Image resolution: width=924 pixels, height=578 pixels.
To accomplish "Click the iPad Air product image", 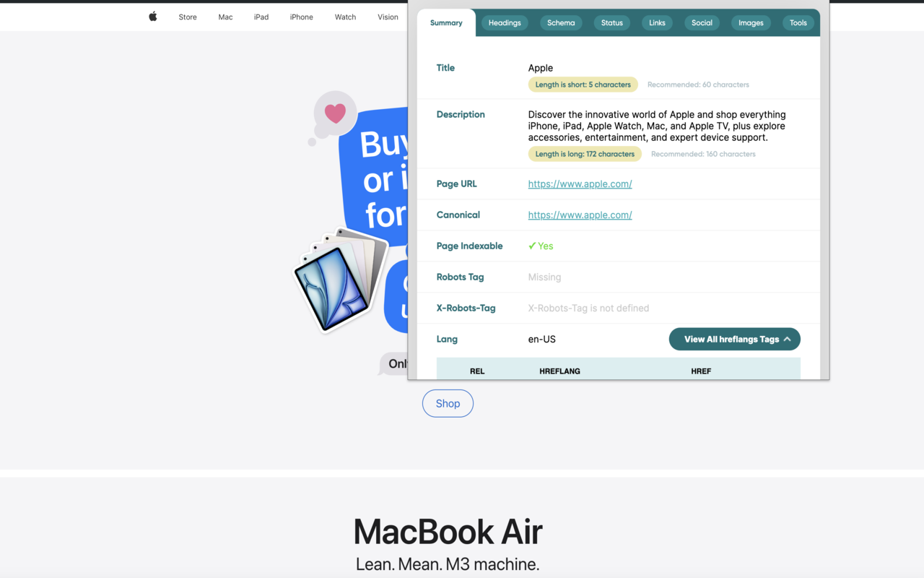I will 339,280.
